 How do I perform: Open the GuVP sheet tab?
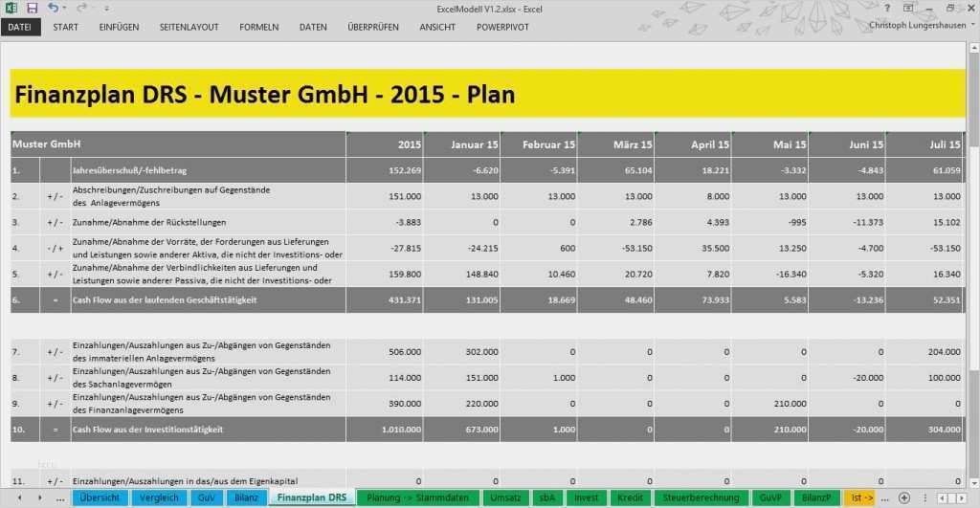click(x=770, y=498)
